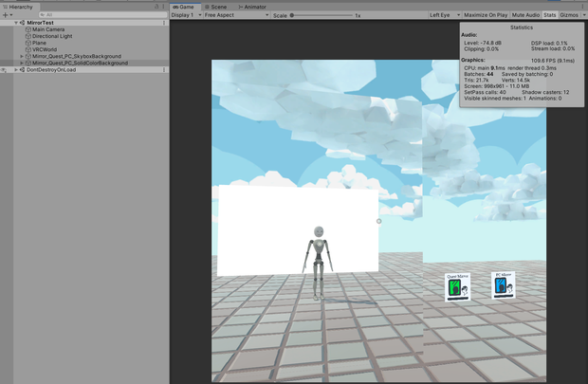Image resolution: width=588 pixels, height=384 pixels.
Task: Toggle Mute Audio in Game view
Action: pos(525,15)
